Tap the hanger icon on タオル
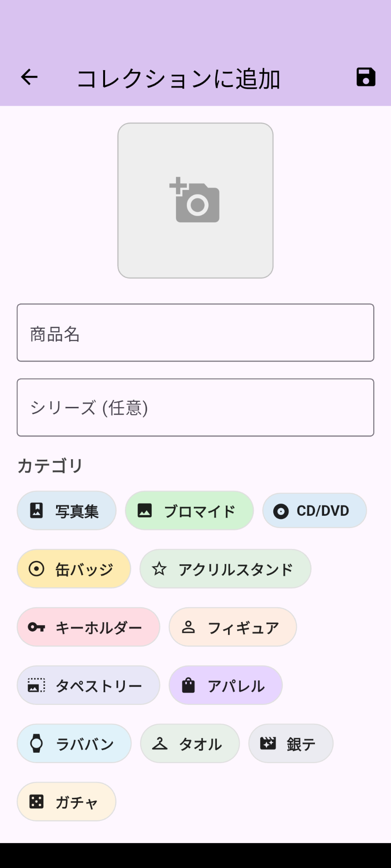The width and height of the screenshot is (391, 868). coord(159,743)
